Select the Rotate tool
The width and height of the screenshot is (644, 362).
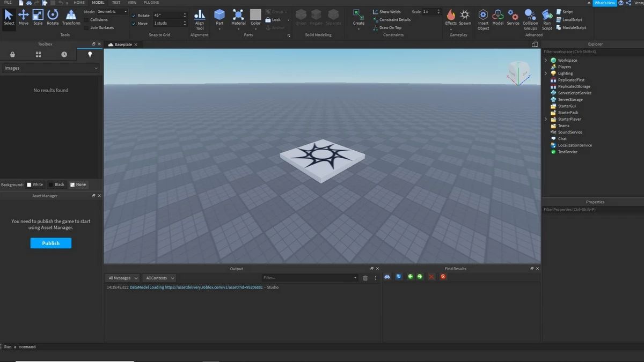(53, 17)
